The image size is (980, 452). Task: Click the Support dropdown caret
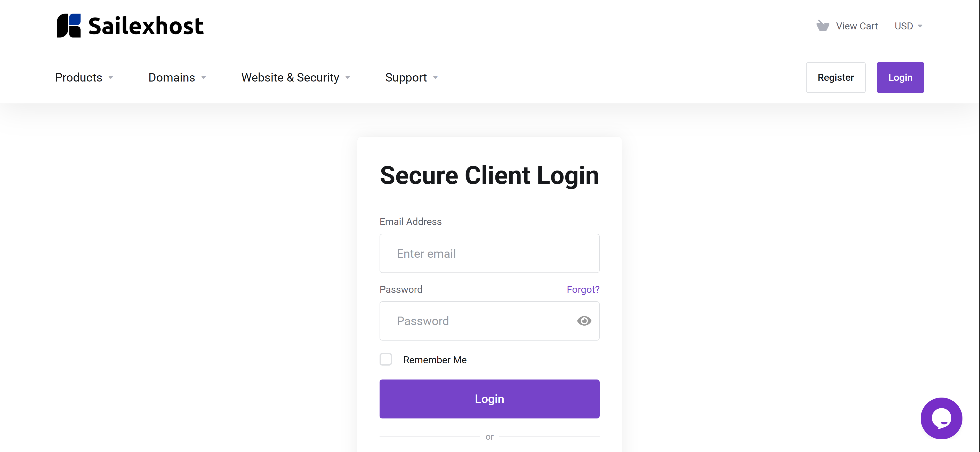(x=435, y=78)
